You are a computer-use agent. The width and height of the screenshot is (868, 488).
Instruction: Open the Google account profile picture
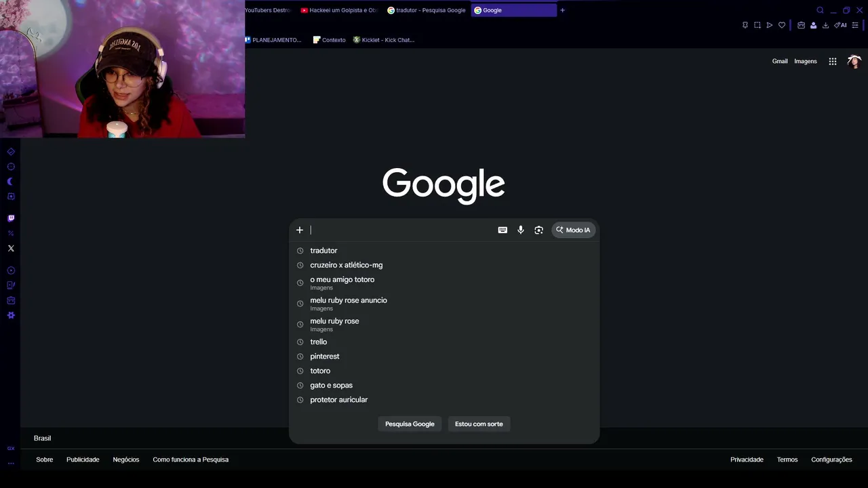(x=854, y=61)
